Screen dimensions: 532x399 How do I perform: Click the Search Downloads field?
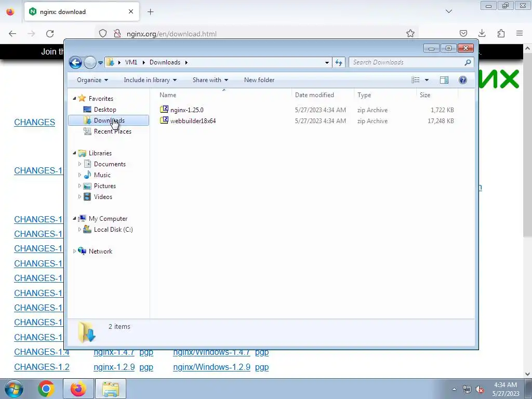411,62
